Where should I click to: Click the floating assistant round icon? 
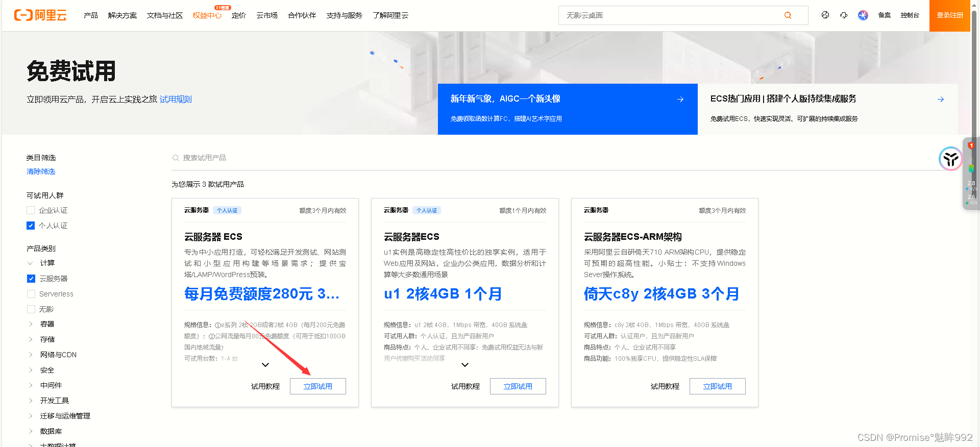950,159
